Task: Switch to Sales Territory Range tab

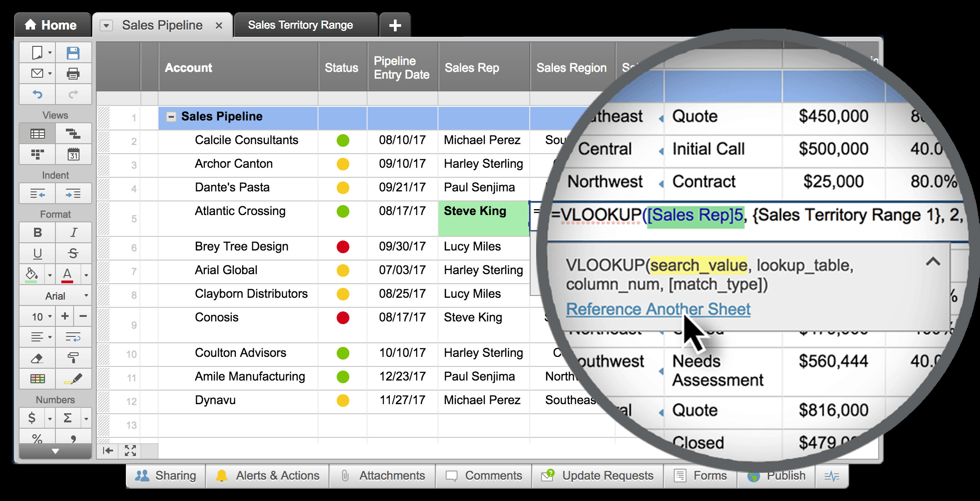Action: [300, 25]
